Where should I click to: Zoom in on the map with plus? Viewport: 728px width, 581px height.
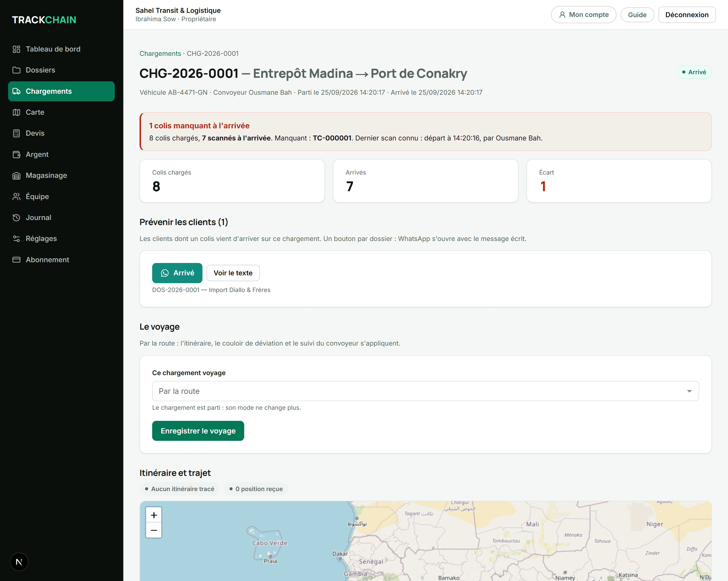pos(154,515)
